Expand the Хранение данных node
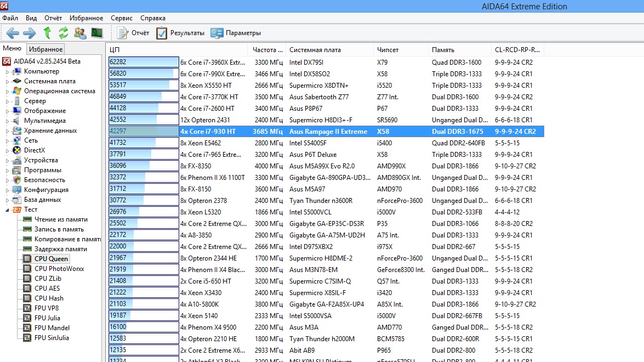Viewport: 644px width, 362px height. [x=8, y=131]
